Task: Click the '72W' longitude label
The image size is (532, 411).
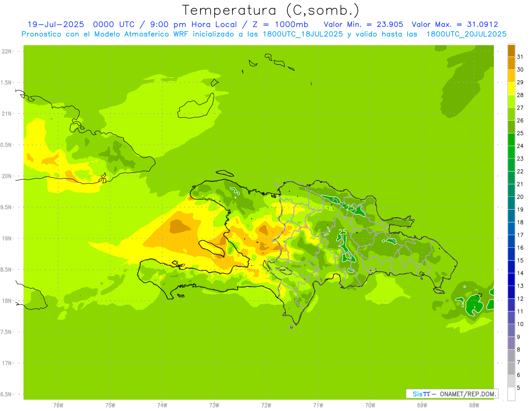Action: point(266,405)
